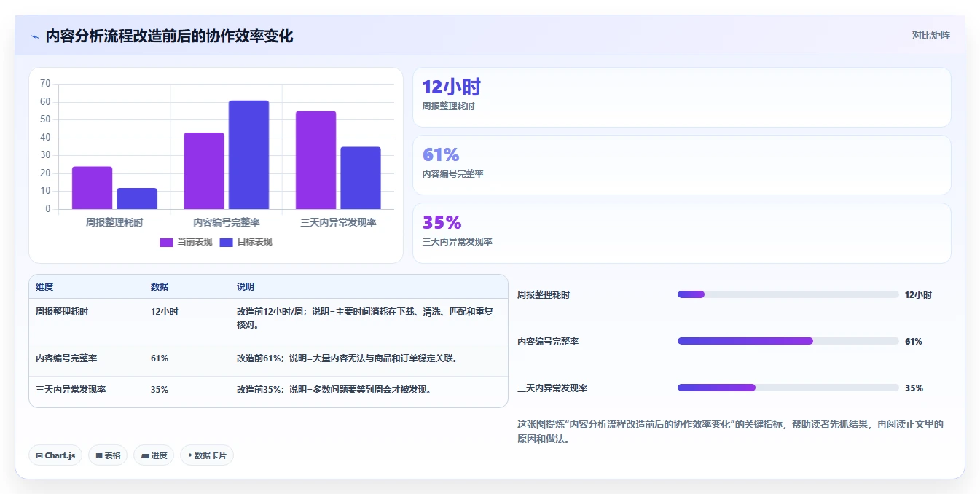Click the lightning icon beside the title

pyautogui.click(x=34, y=36)
